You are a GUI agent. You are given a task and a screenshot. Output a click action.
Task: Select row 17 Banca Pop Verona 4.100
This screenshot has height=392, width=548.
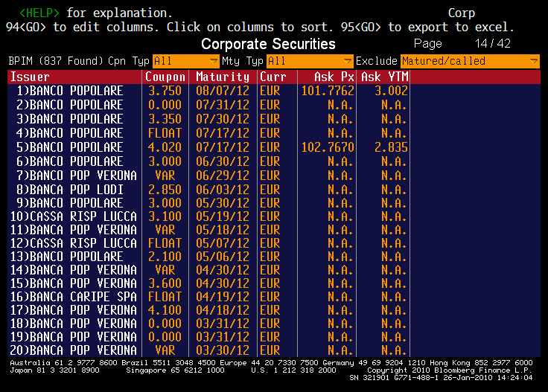(x=74, y=309)
